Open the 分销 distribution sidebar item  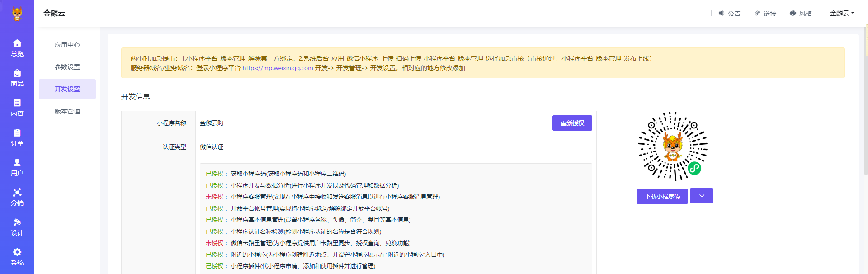click(x=17, y=197)
